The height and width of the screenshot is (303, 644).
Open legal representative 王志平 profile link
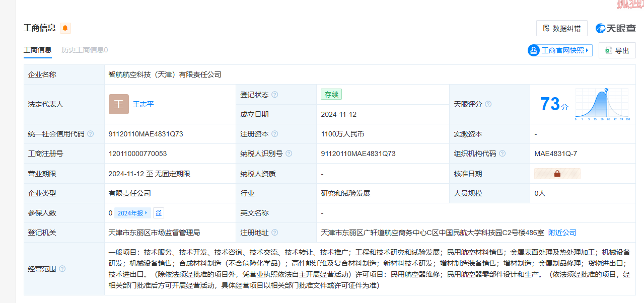(144, 104)
